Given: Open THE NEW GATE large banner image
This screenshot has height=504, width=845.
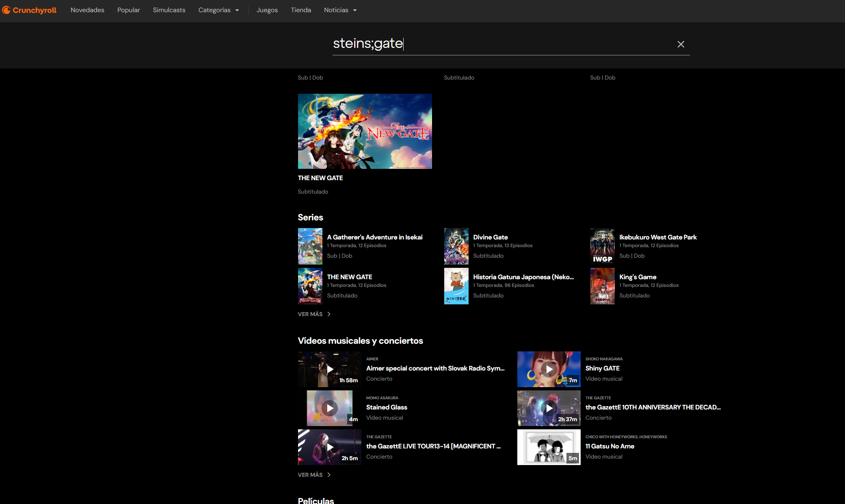Looking at the screenshot, I should (365, 131).
